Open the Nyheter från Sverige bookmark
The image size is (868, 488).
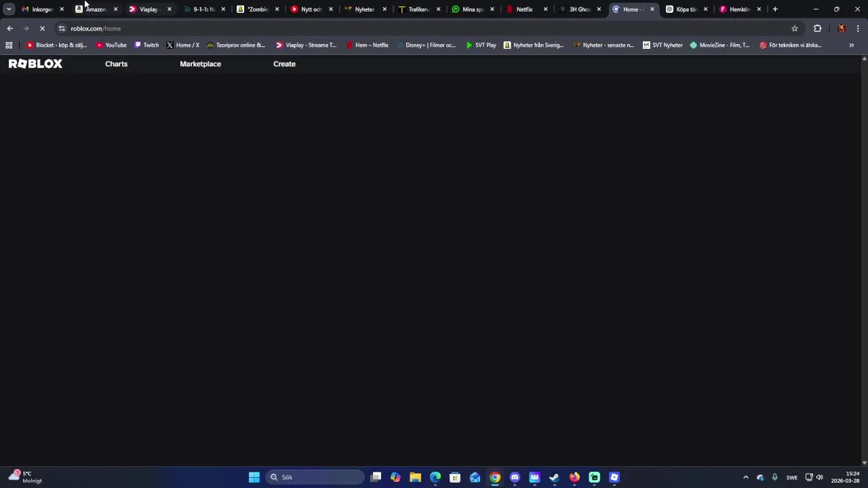point(534,45)
